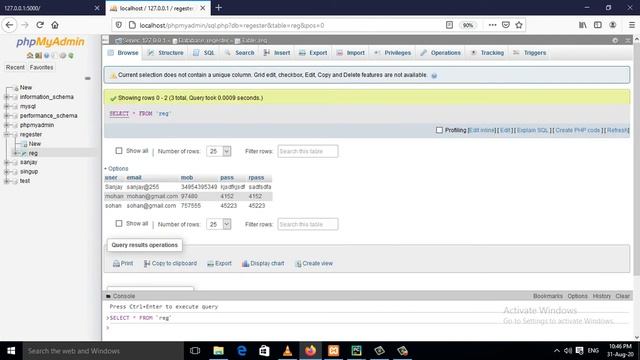Go to the Insert tab
The width and height of the screenshot is (640, 360).
click(x=277, y=53)
